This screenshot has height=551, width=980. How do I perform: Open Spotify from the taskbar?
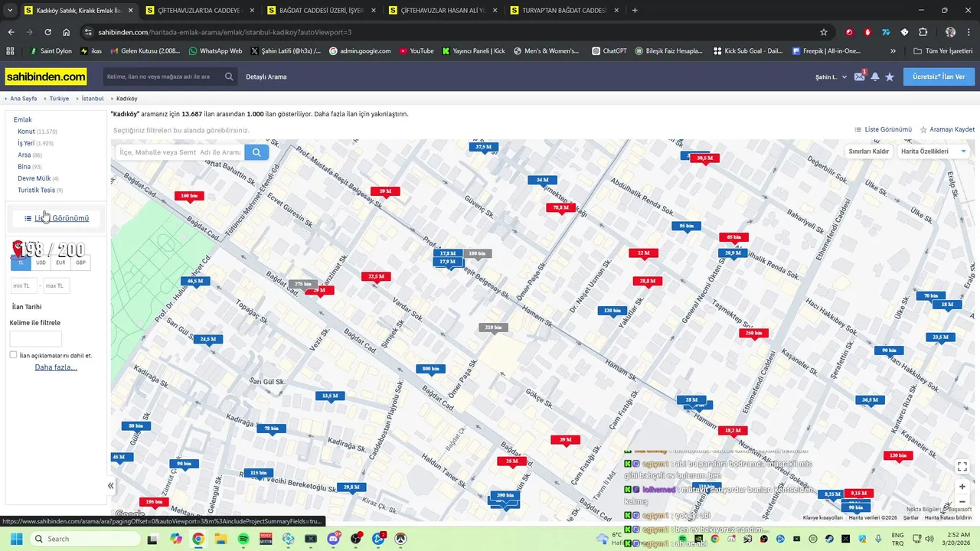point(243,539)
